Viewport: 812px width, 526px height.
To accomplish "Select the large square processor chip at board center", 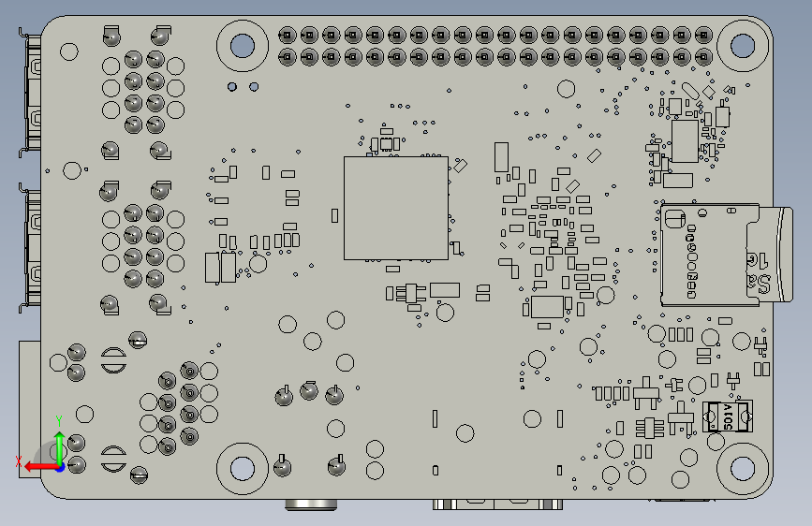I will coord(396,208).
